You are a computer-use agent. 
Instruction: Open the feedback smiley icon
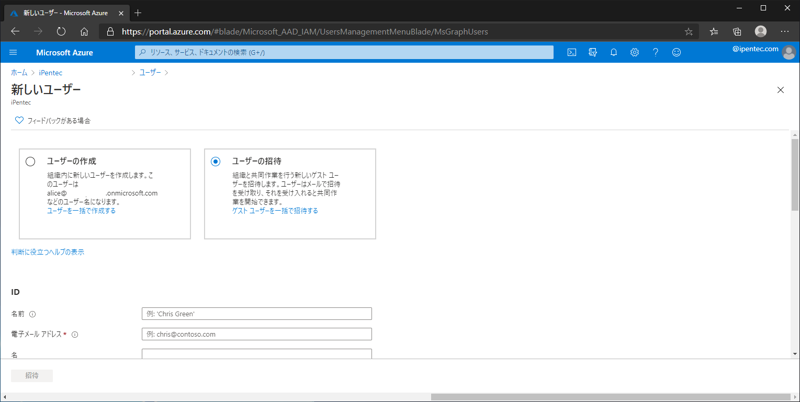point(677,52)
